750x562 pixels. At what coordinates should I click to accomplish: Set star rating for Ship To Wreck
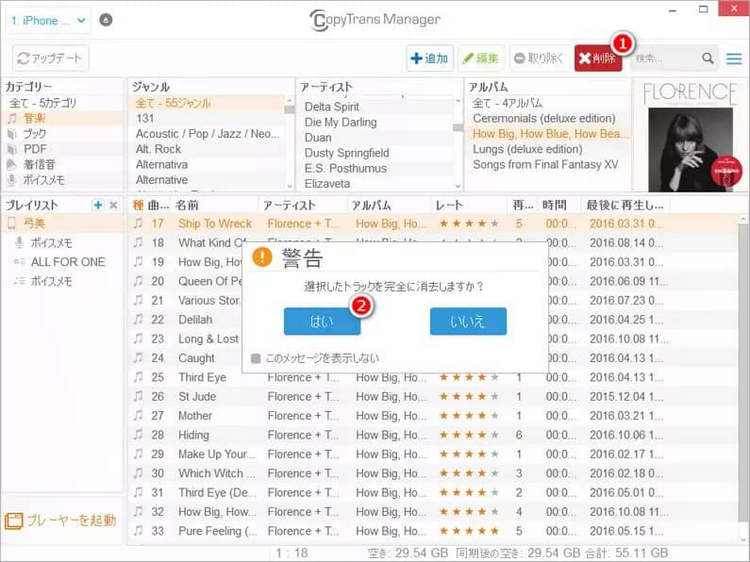click(469, 223)
